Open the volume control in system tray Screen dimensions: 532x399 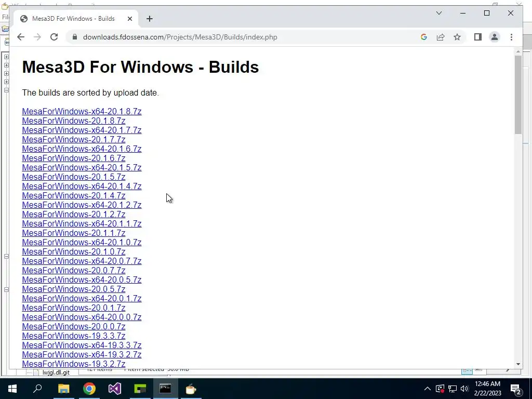pos(464,389)
